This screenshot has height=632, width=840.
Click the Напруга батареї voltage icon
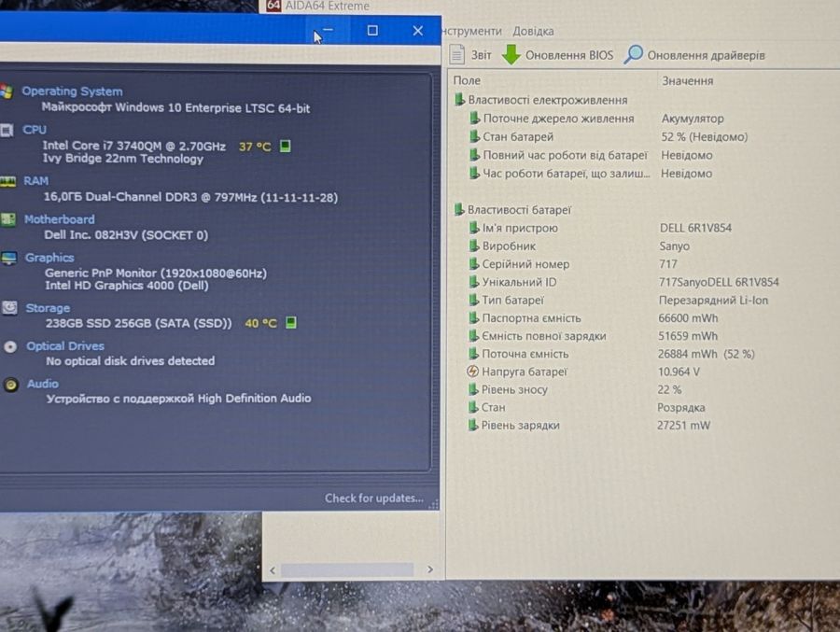(472, 372)
